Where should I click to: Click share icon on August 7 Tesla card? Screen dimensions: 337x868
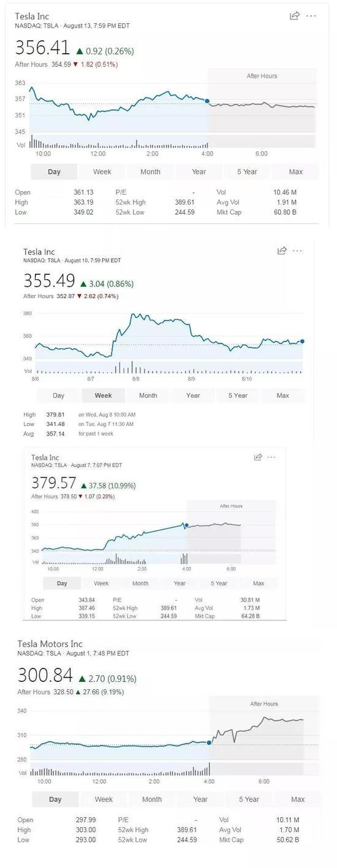click(x=258, y=457)
